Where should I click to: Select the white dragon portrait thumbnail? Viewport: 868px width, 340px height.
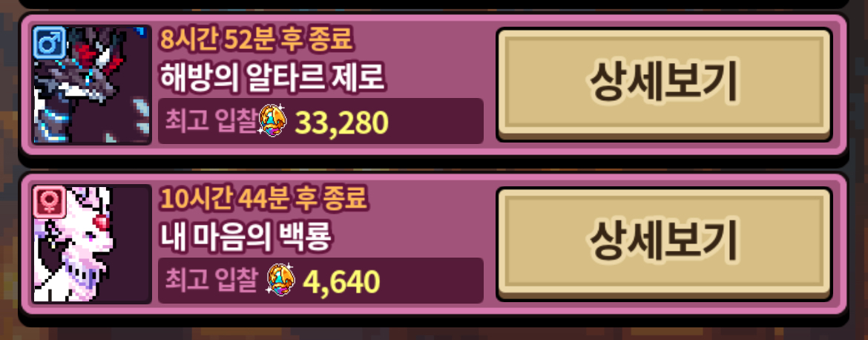click(x=92, y=244)
